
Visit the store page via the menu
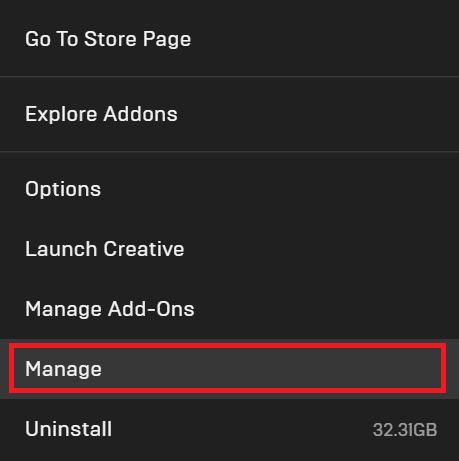(229, 39)
